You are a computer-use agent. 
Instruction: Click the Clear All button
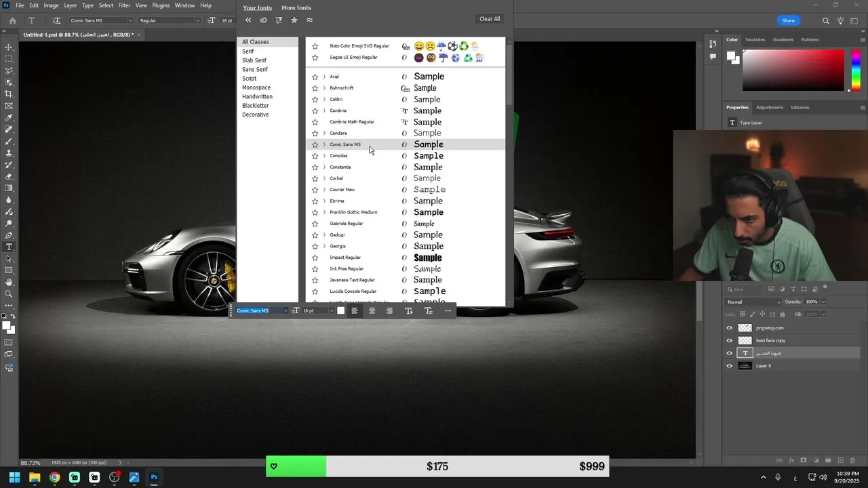click(490, 19)
